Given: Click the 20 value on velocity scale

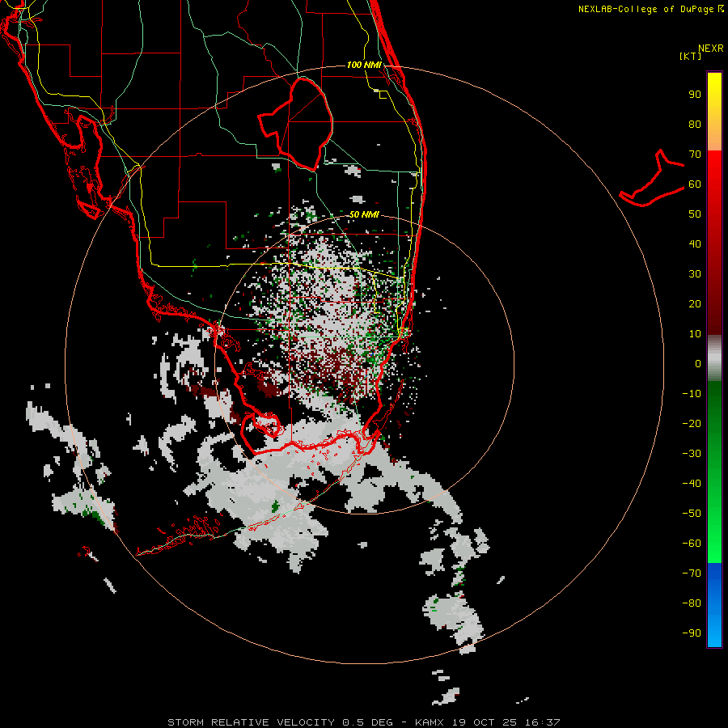Looking at the screenshot, I should pos(695,303).
